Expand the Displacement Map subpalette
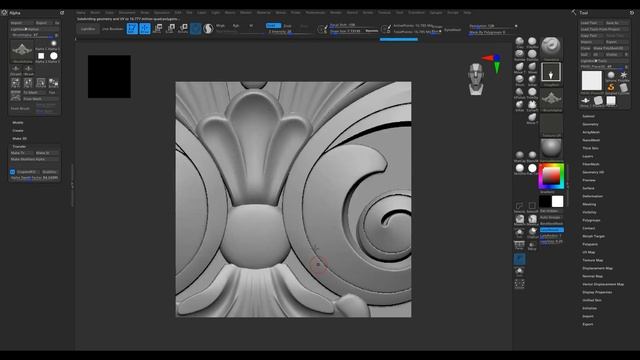The width and height of the screenshot is (640, 360). point(597,268)
